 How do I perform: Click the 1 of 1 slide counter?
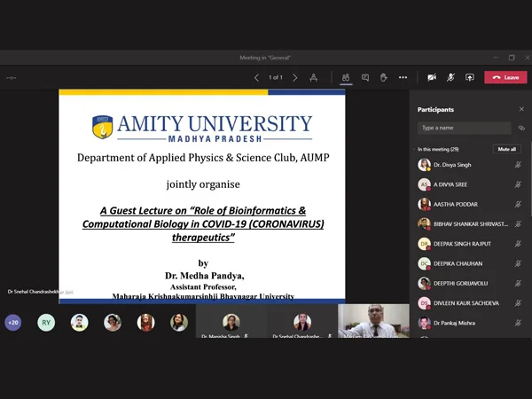point(276,78)
